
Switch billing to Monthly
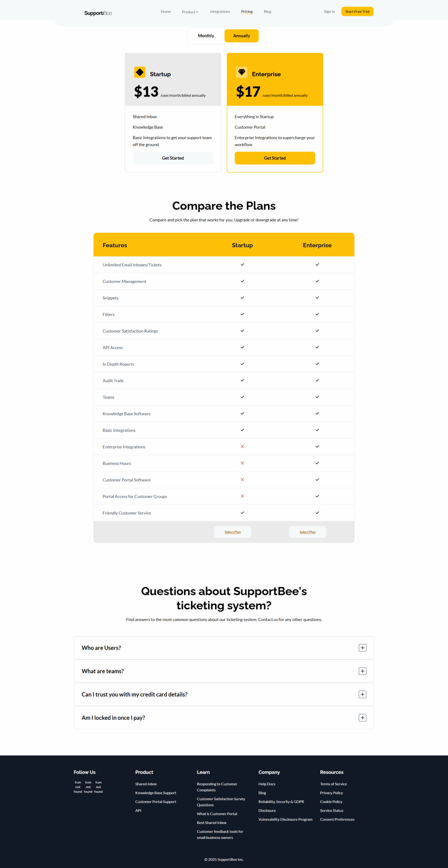click(206, 36)
